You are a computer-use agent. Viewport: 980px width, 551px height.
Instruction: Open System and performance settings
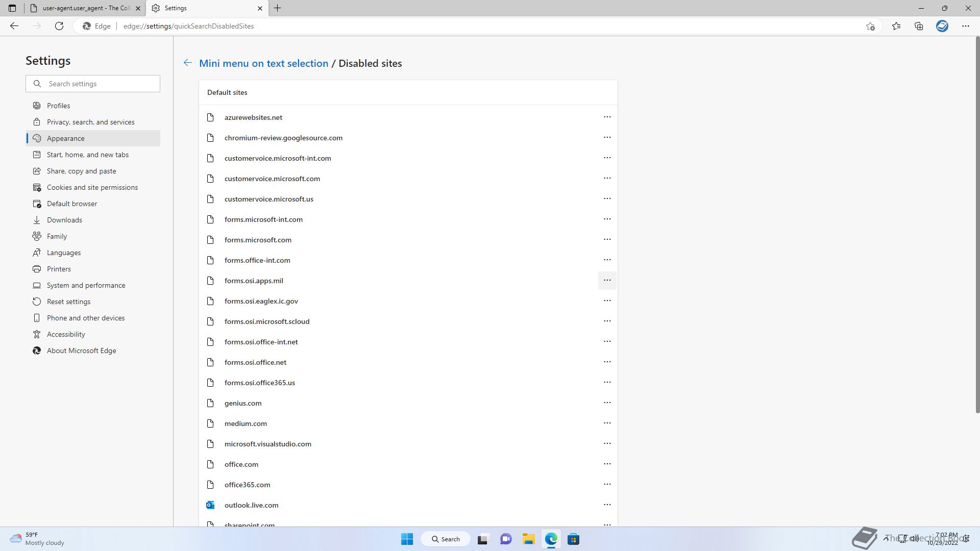(x=93, y=285)
